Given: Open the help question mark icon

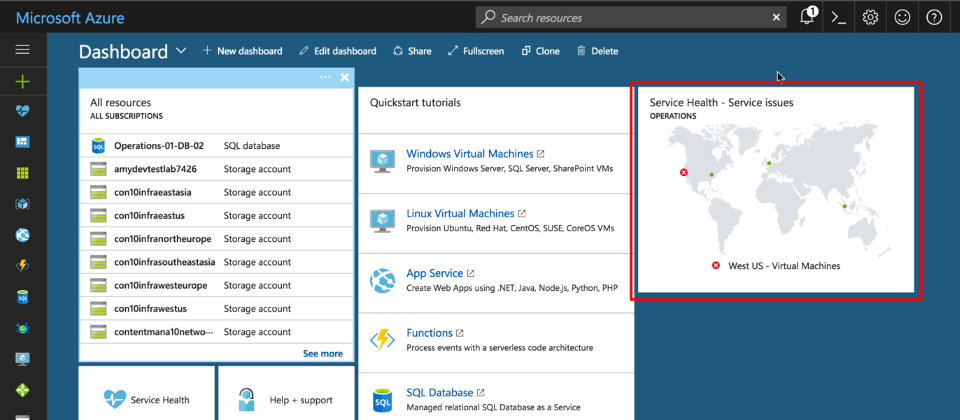Looking at the screenshot, I should pos(934,18).
